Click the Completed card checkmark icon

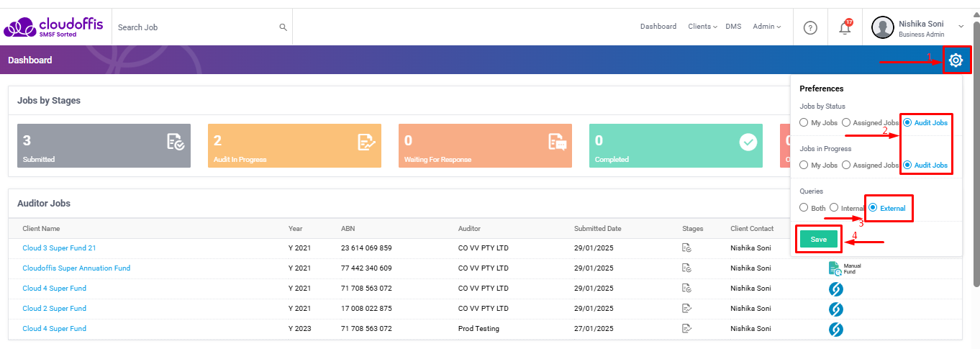pyautogui.click(x=748, y=142)
